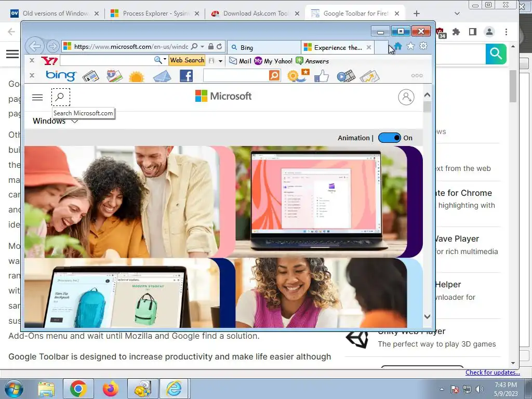
Task: Open IE tools gear icon
Action: pos(423,46)
